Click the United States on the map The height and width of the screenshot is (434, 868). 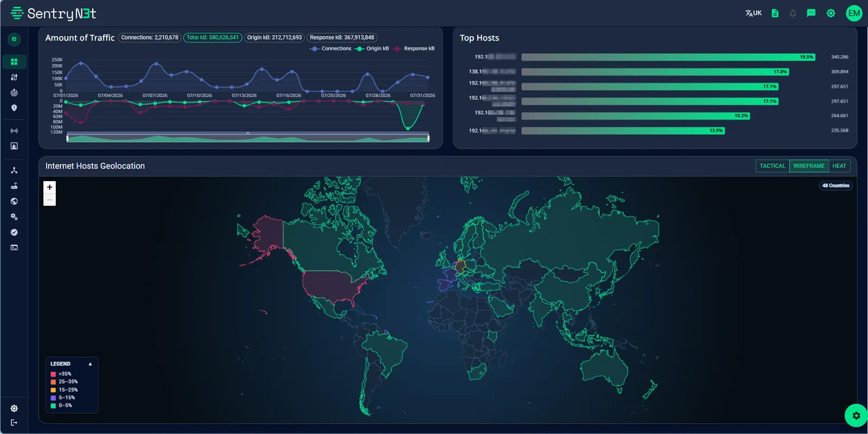pyautogui.click(x=332, y=285)
